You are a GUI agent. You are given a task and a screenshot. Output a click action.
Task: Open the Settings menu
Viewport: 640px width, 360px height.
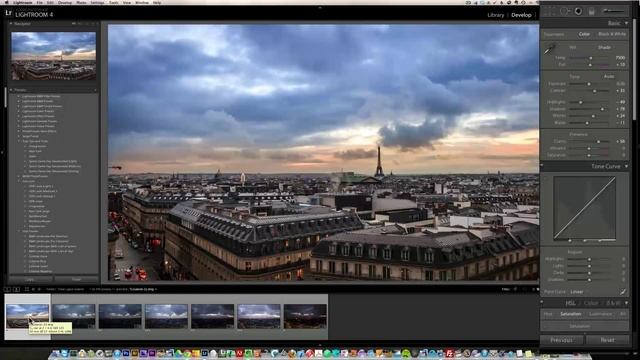tap(97, 2)
